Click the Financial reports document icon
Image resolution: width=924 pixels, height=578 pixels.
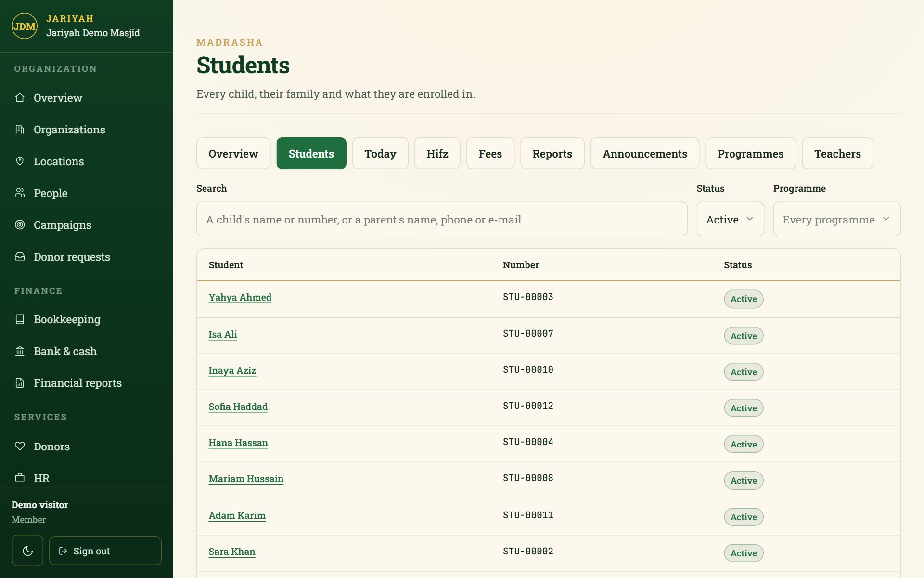pyautogui.click(x=20, y=383)
